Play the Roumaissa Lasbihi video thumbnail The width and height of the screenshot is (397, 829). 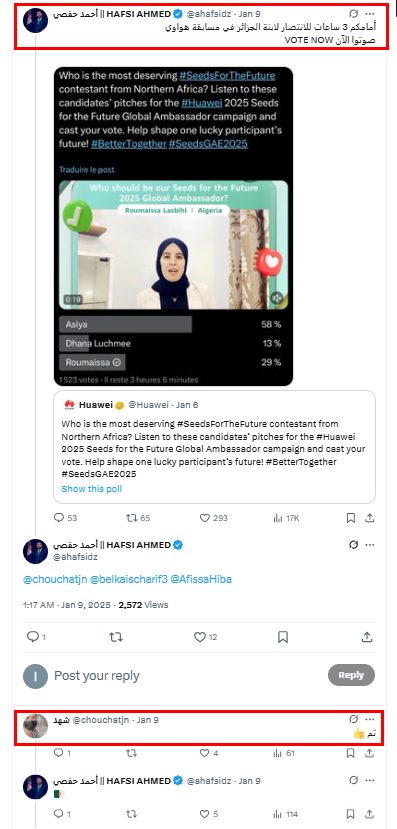click(x=173, y=245)
